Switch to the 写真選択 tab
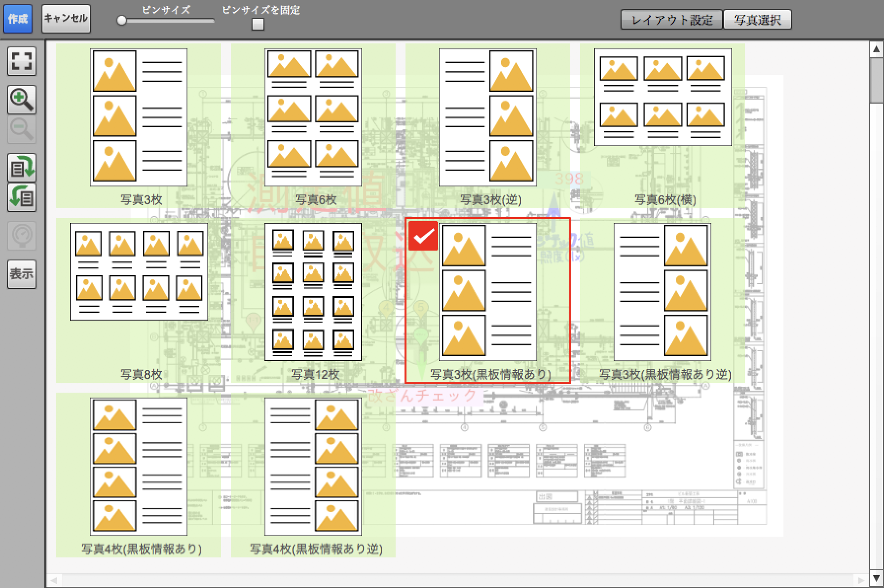The image size is (884, 588). pos(757,20)
